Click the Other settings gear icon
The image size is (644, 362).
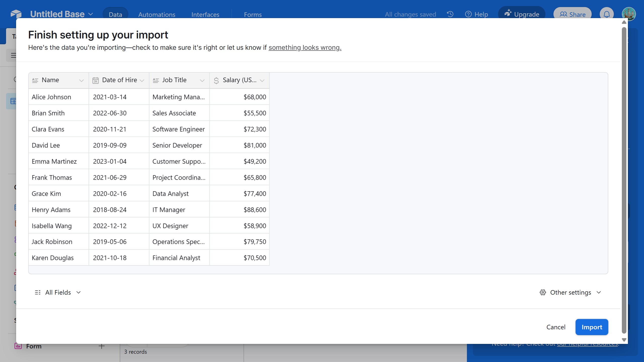pyautogui.click(x=543, y=292)
